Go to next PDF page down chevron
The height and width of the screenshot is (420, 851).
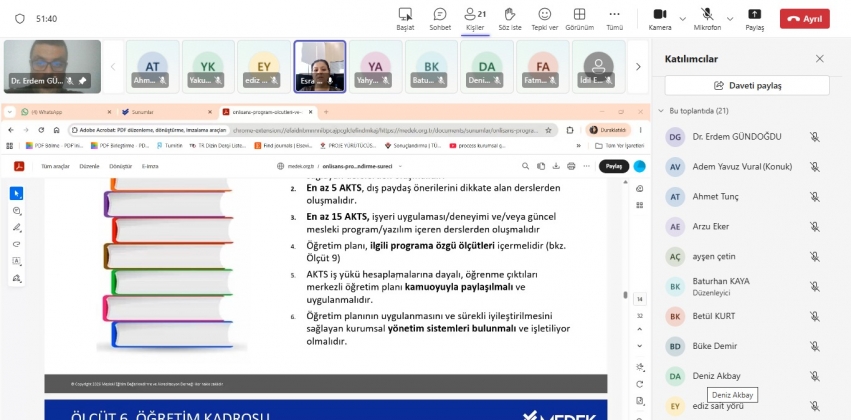[640, 346]
